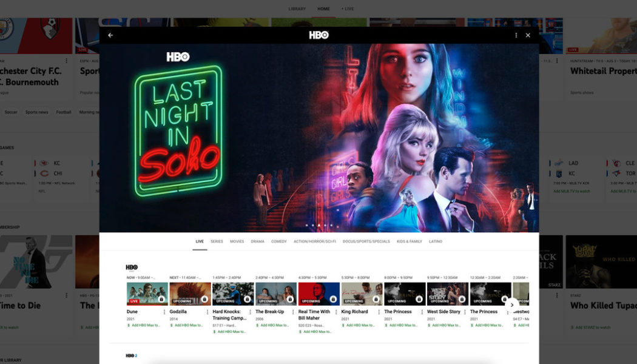Screen dimensions: 637x364
Task: Click the LIVE badge on the Dune thumbnail
Action: [133, 302]
